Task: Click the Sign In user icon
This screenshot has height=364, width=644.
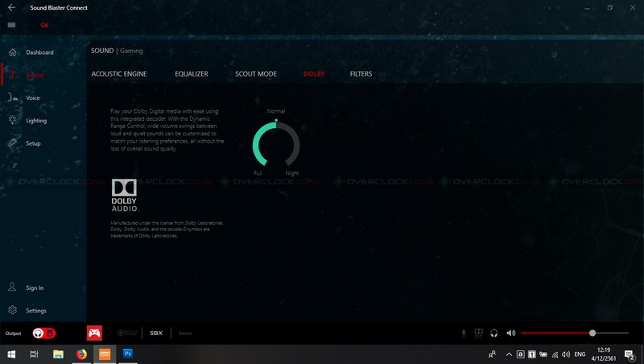Action: click(x=12, y=287)
